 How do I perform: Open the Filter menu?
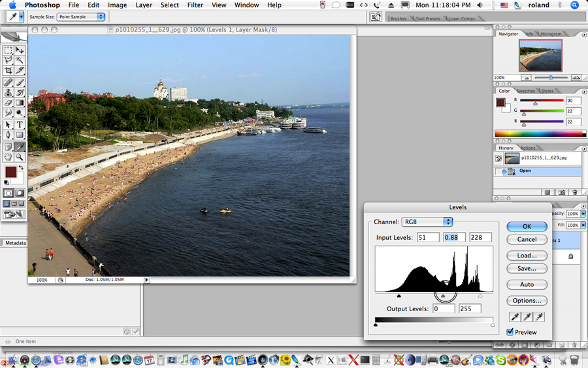195,5
